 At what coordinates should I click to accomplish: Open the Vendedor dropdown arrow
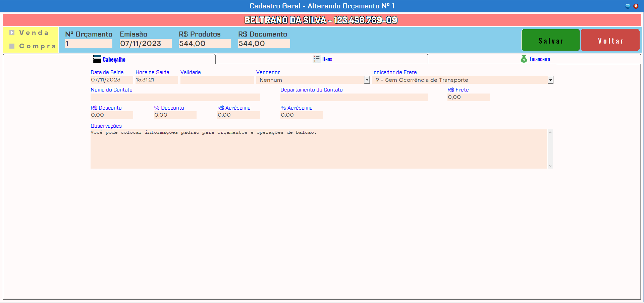[367, 80]
